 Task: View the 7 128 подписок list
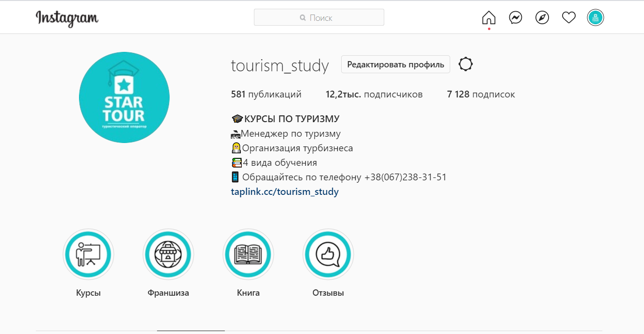click(481, 95)
